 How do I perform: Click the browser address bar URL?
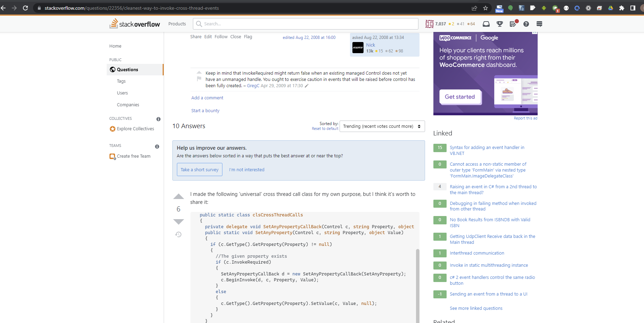tap(132, 8)
